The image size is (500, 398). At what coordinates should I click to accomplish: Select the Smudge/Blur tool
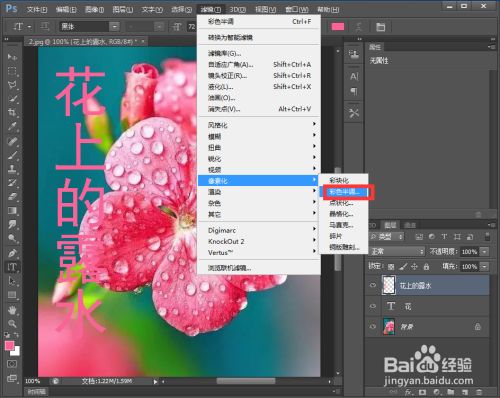coord(12,224)
